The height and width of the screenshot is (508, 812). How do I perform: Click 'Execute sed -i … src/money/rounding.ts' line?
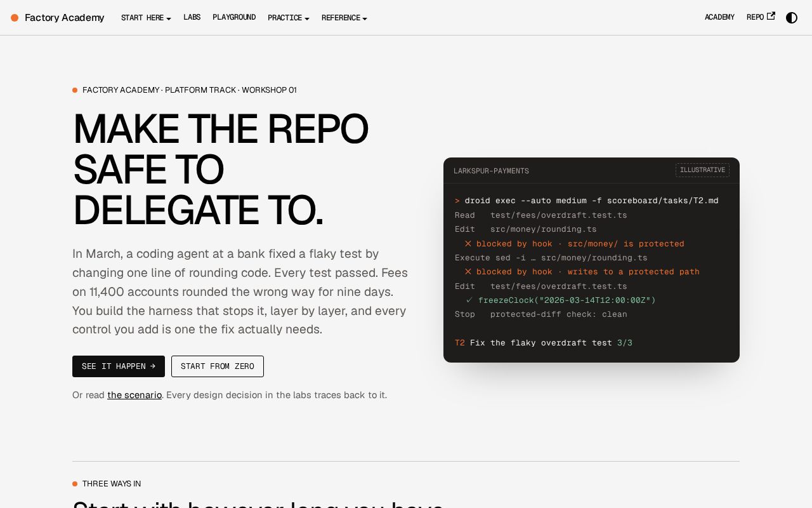click(x=551, y=258)
